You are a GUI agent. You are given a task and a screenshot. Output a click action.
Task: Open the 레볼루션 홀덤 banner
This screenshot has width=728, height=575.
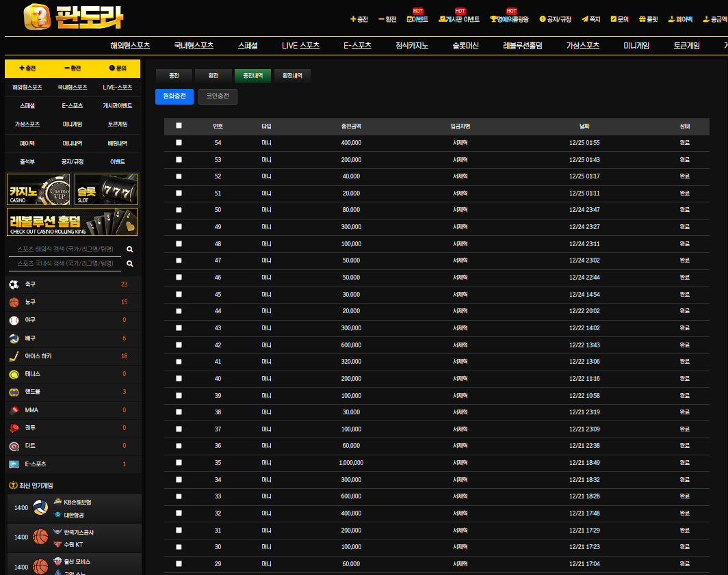click(73, 222)
